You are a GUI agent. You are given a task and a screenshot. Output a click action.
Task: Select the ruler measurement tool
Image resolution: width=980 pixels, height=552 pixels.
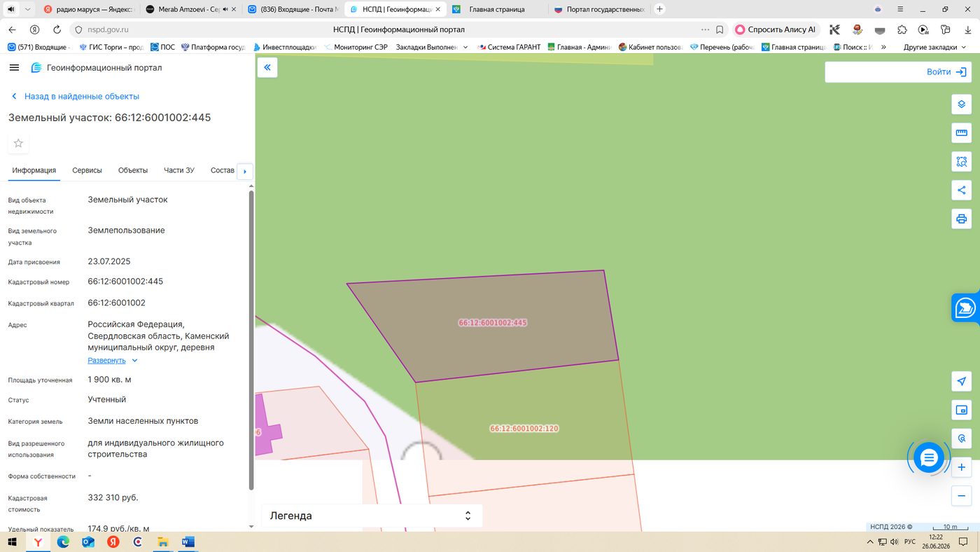pos(961,133)
